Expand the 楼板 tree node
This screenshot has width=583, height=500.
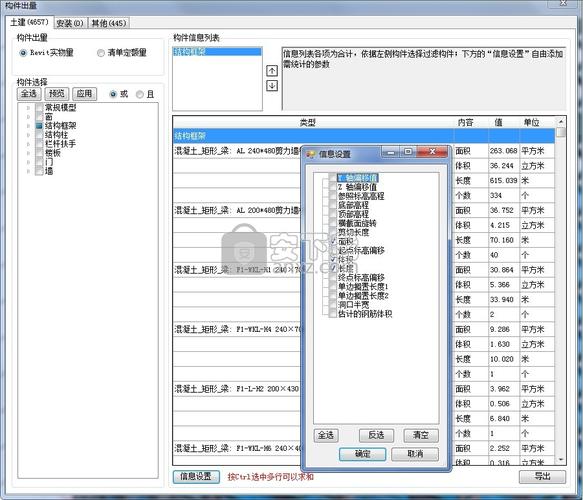coord(28,153)
